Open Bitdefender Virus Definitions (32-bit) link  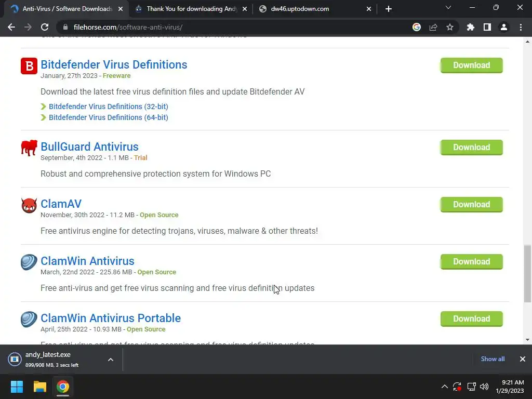point(109,107)
